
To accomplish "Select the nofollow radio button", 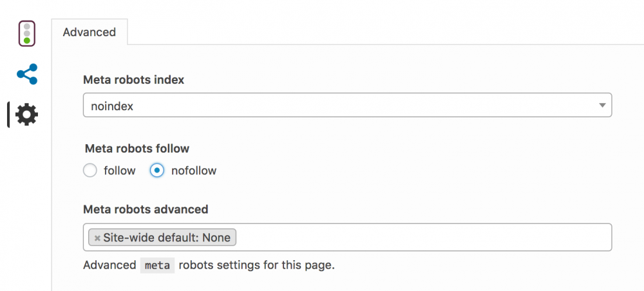I will (157, 171).
